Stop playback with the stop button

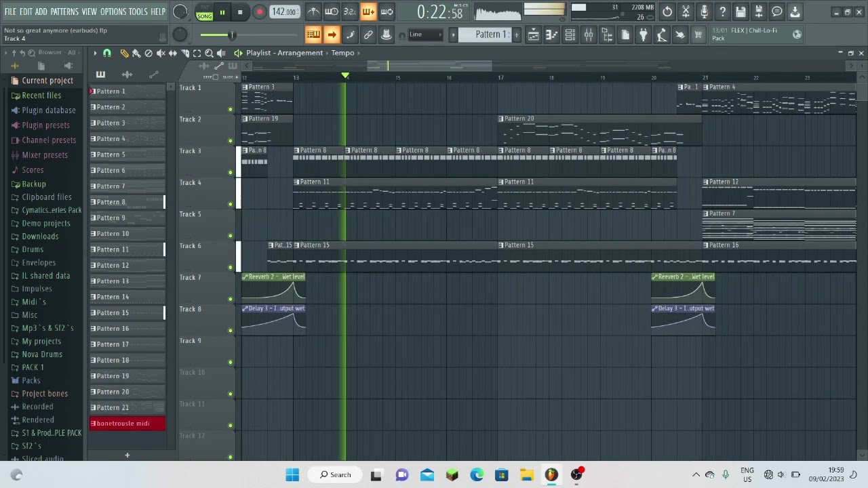(x=240, y=12)
